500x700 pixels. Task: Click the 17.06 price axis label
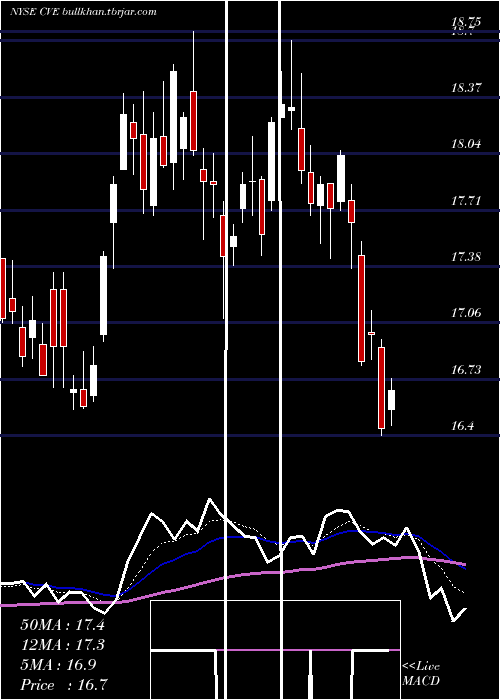coord(466,312)
